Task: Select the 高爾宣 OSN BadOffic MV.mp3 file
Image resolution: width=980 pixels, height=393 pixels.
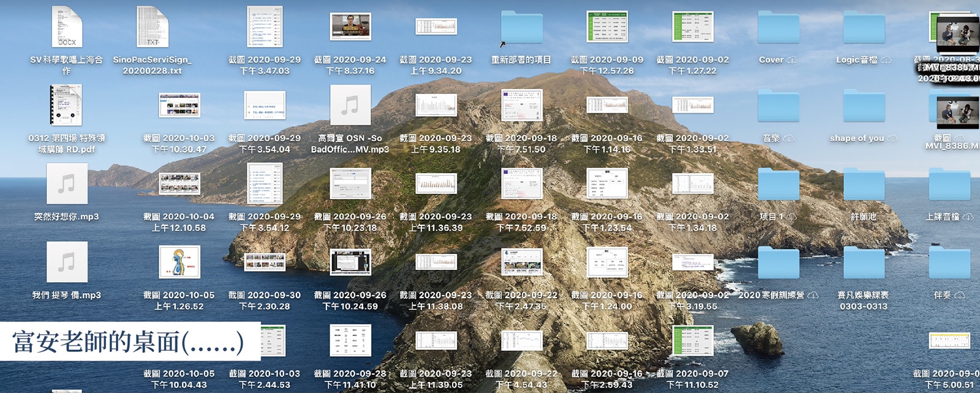Action: (x=350, y=105)
